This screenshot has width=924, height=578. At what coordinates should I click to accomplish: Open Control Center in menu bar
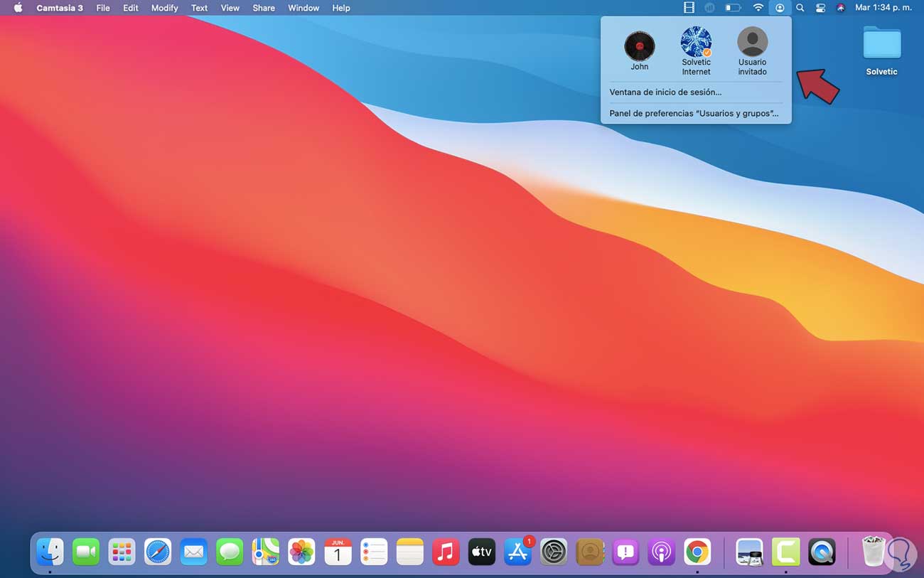[820, 8]
